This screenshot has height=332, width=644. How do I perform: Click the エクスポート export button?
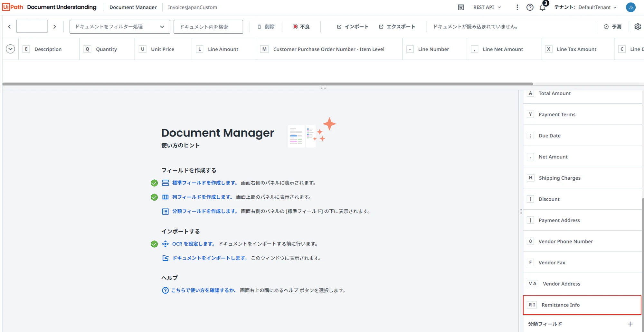[397, 27]
